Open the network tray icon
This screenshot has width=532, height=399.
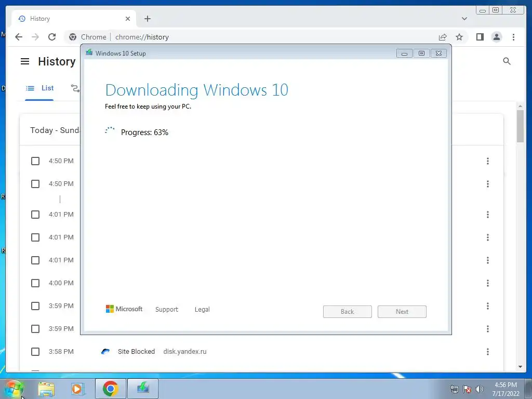click(454, 389)
